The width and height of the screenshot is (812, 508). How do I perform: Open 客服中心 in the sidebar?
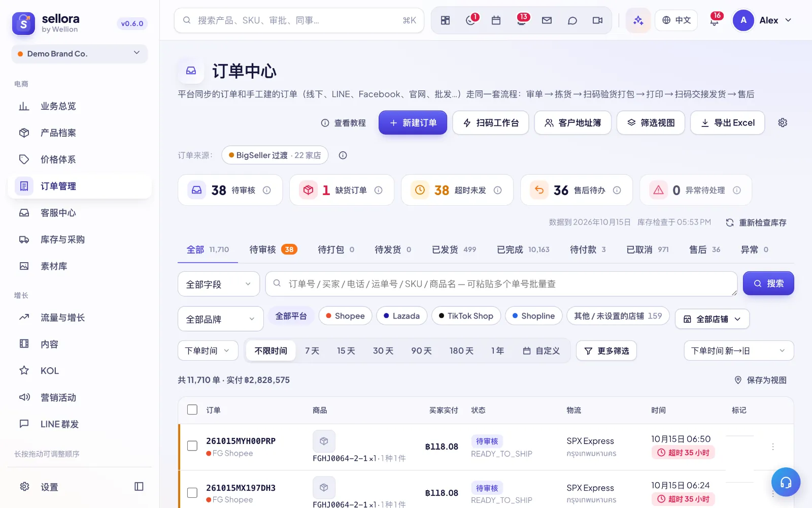tap(80, 213)
